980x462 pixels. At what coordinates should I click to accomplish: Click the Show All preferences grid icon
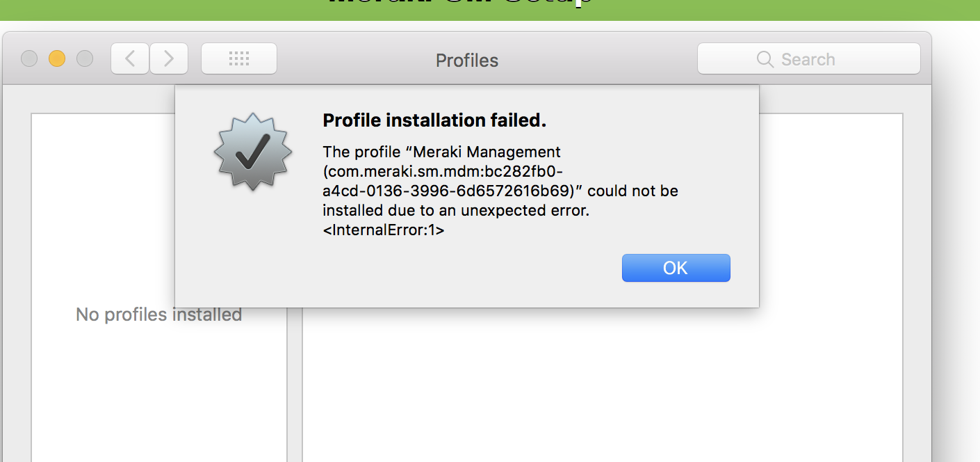(x=238, y=58)
